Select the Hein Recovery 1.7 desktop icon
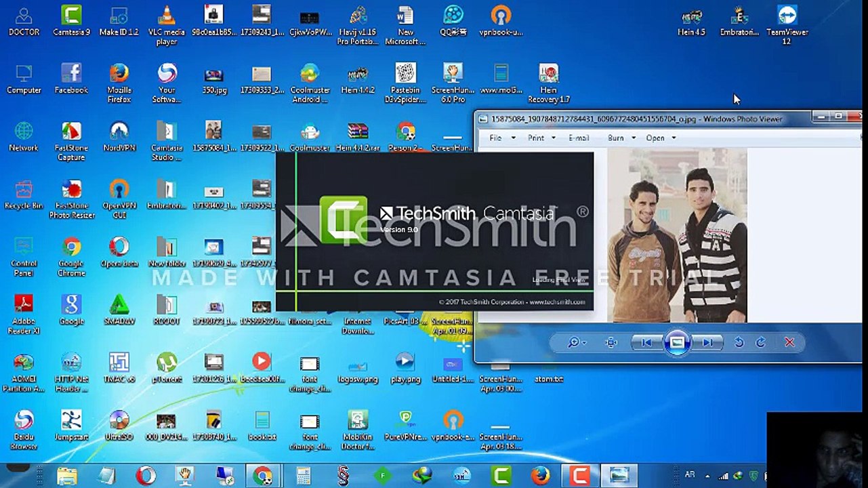 pos(548,83)
